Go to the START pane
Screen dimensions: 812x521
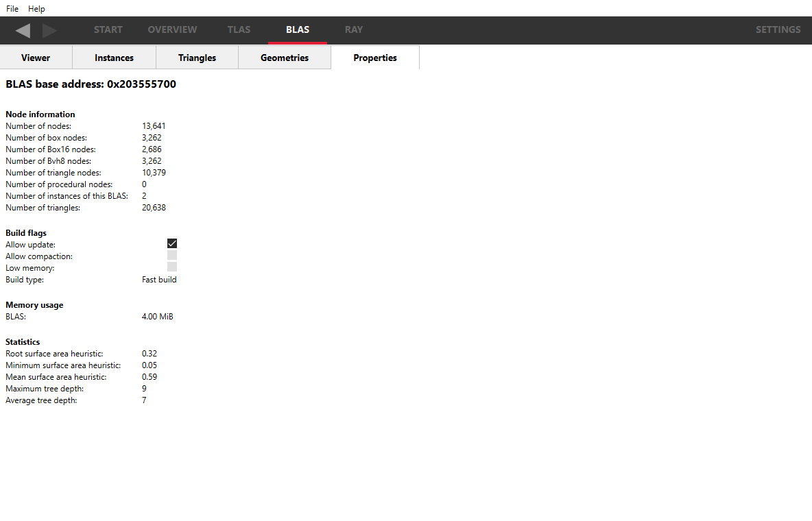click(108, 29)
